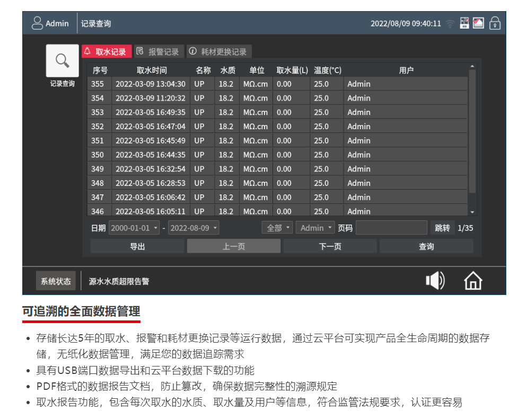Click the disconnected USB status icon

coord(464,23)
